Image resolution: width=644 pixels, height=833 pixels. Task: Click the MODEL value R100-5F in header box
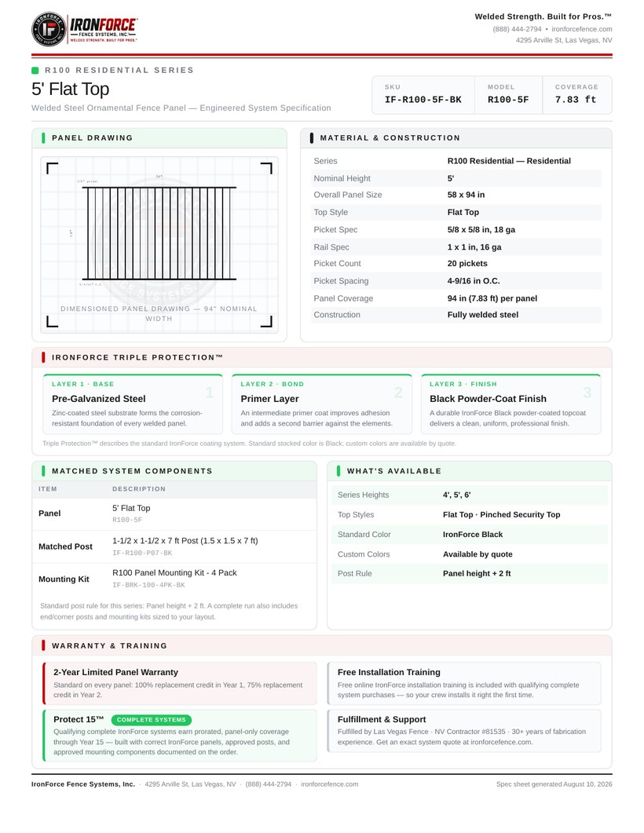[508, 100]
